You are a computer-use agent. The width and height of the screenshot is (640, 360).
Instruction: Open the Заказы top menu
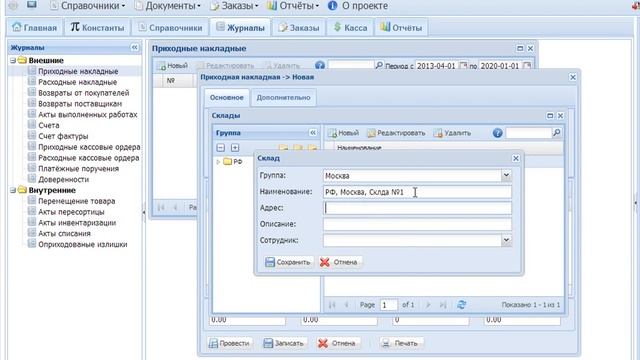[234, 6]
